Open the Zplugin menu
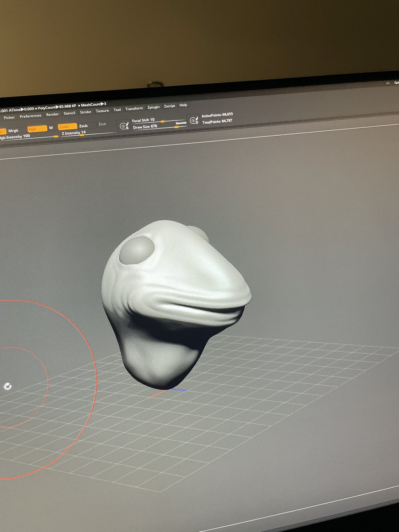 pyautogui.click(x=153, y=107)
